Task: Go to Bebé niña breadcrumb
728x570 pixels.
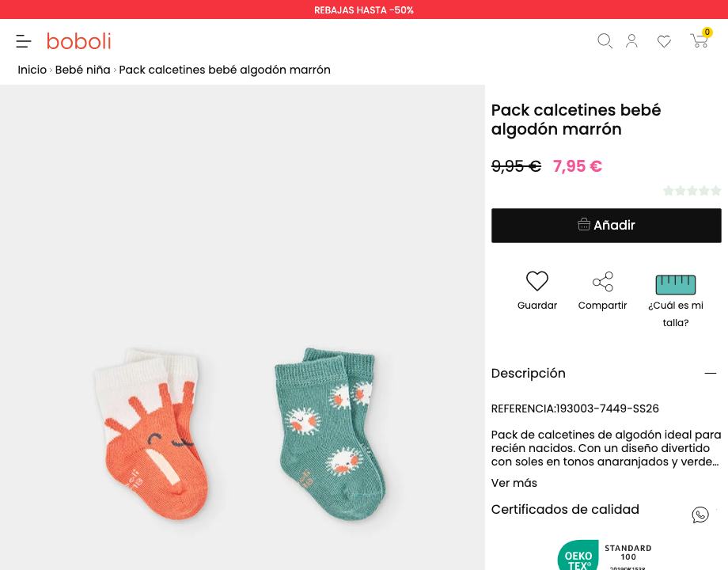Action: 82,70
